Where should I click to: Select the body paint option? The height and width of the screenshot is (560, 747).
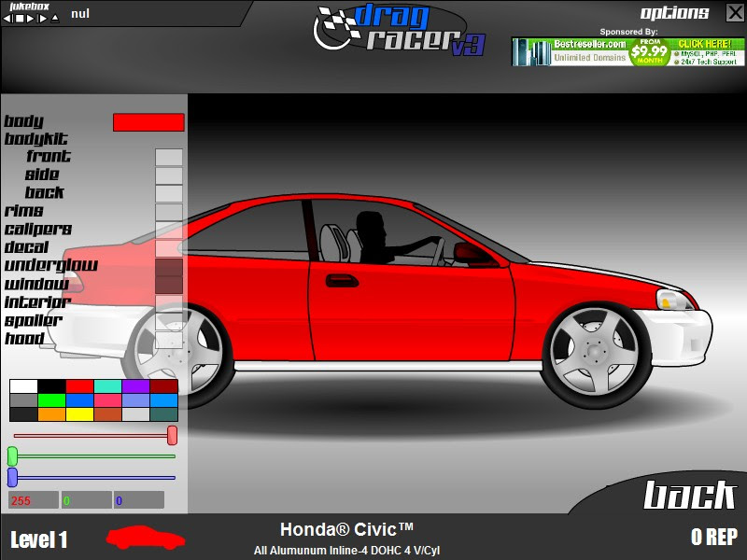24,121
